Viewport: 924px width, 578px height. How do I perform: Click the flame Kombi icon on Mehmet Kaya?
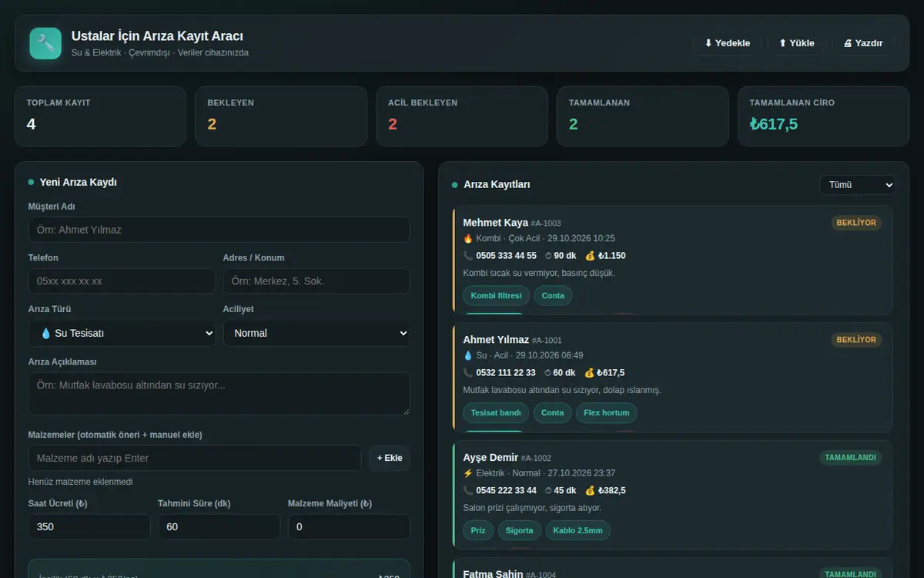point(467,238)
